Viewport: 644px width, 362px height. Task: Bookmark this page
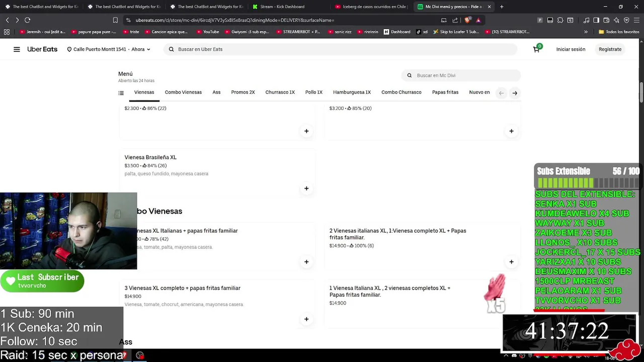click(x=115, y=20)
